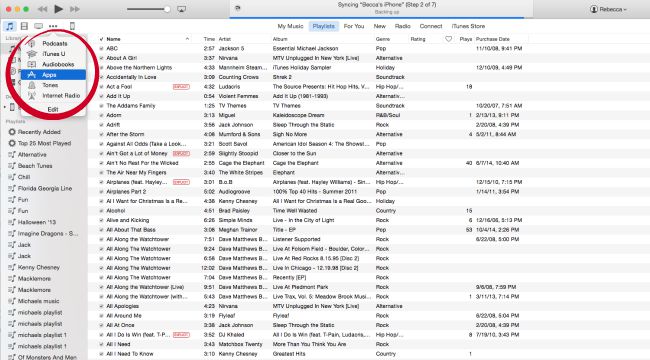Open the TV Shows library icon
Screen dimensions: 650x360
point(39,26)
